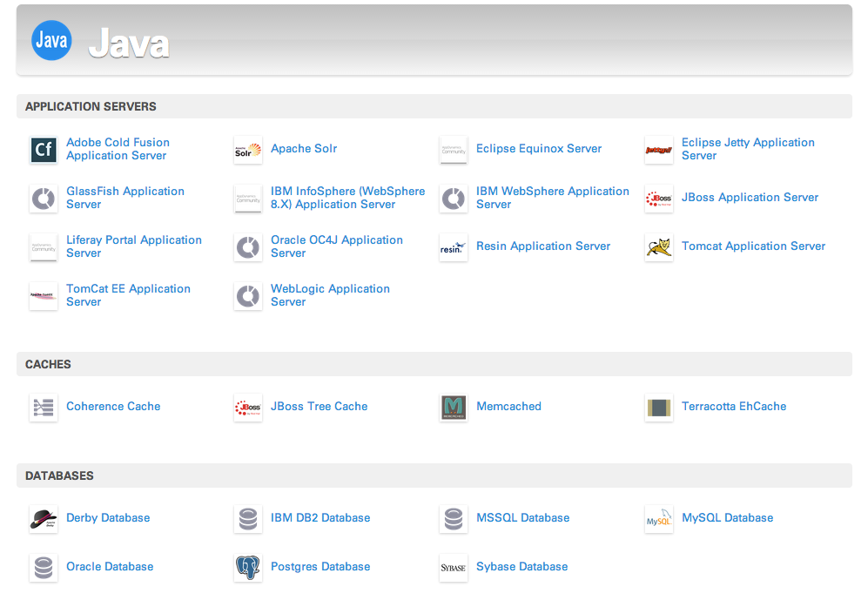Click the IBM InfoSphere icon

pyautogui.click(x=248, y=199)
